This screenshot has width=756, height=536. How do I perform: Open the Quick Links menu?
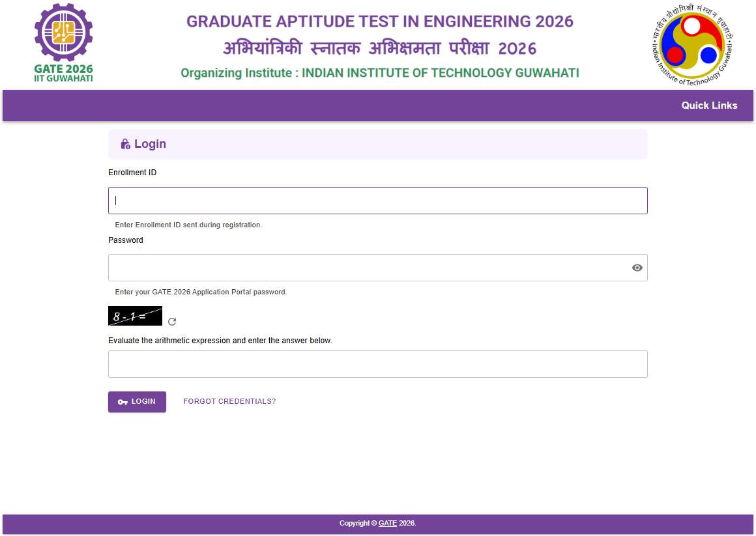tap(709, 106)
